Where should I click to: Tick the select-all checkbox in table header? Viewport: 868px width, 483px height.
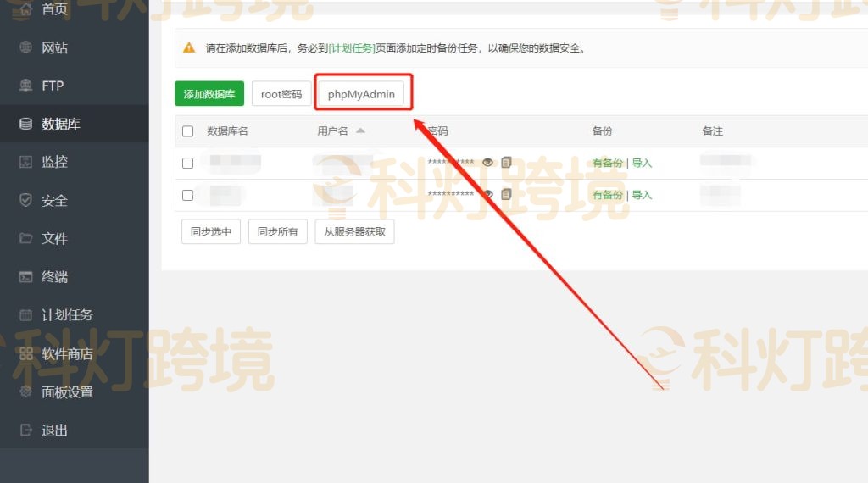(187, 131)
